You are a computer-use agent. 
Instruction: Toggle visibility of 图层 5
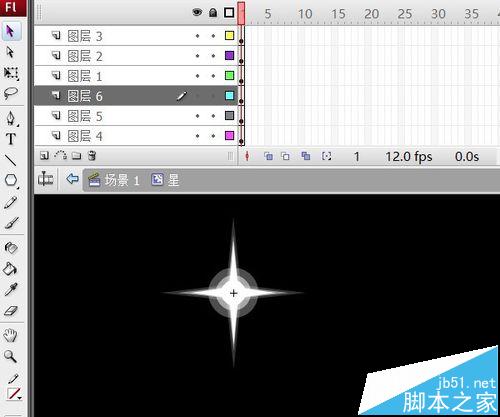(197, 116)
